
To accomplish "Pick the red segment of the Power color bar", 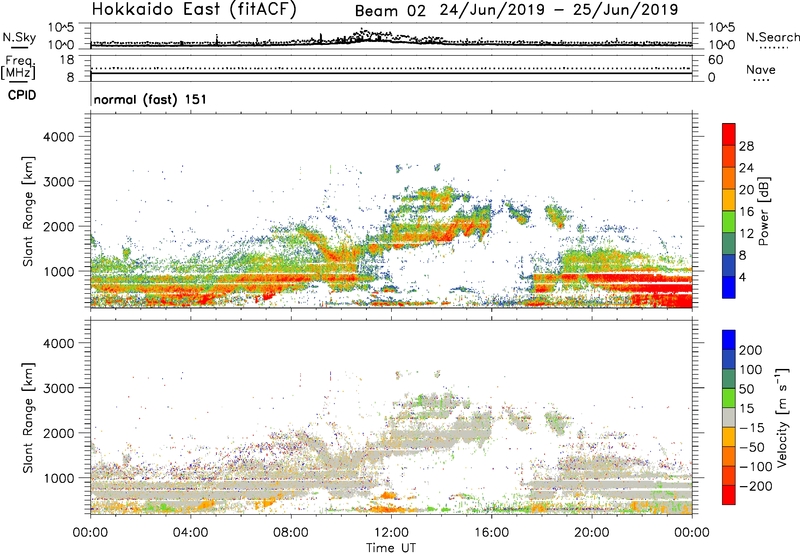I will coord(729,134).
